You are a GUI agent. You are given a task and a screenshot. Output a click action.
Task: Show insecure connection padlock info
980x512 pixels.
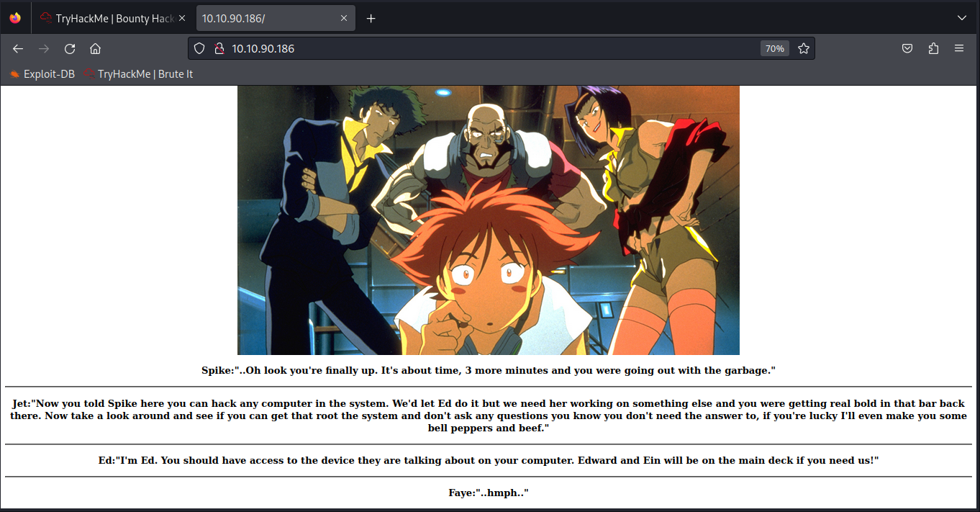[x=217, y=48]
